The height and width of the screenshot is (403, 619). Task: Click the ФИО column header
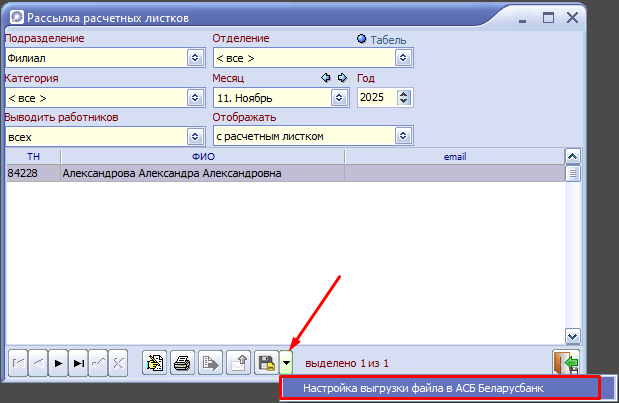point(202,157)
